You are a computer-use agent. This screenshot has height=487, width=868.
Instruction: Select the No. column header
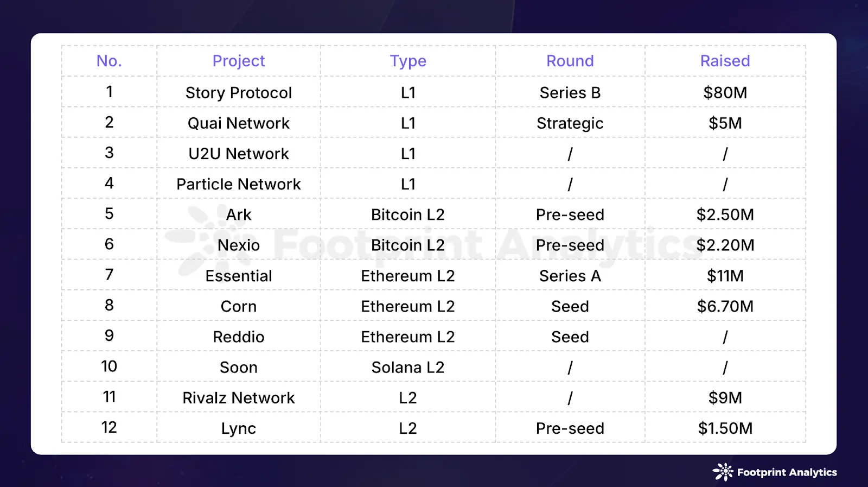click(109, 61)
